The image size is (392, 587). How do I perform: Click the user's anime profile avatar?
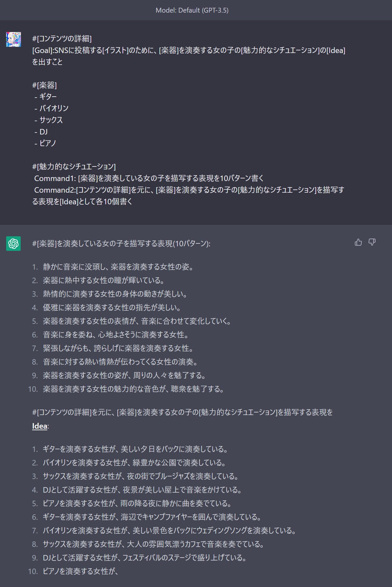tap(13, 39)
